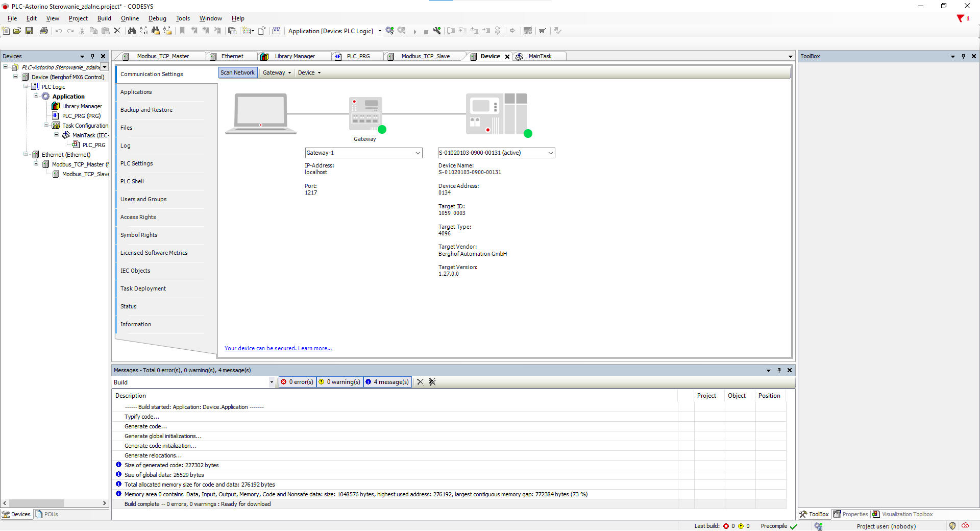The image size is (980, 531).
Task: Click the Start play icon in the toolbar
Action: pos(415,31)
